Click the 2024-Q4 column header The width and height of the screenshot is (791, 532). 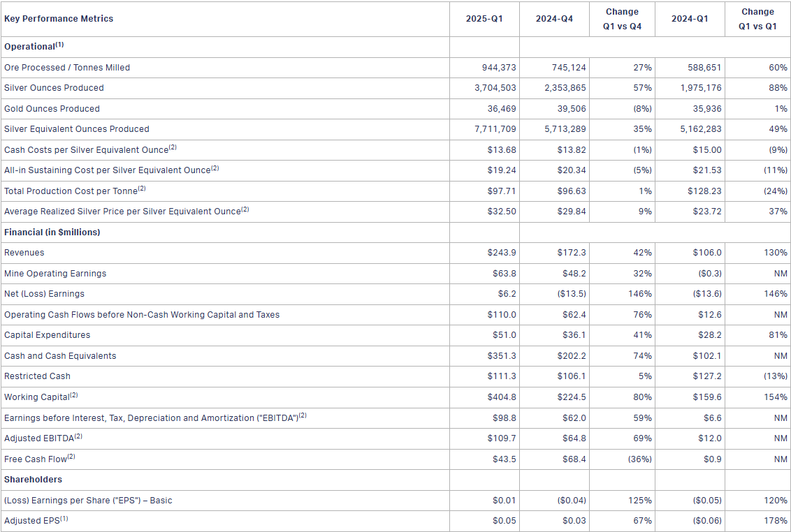(x=554, y=19)
